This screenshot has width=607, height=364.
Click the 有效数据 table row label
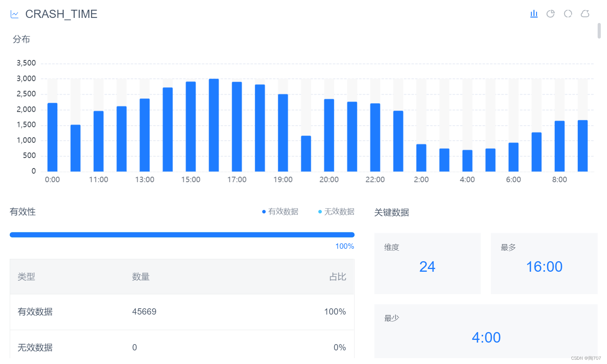point(35,312)
